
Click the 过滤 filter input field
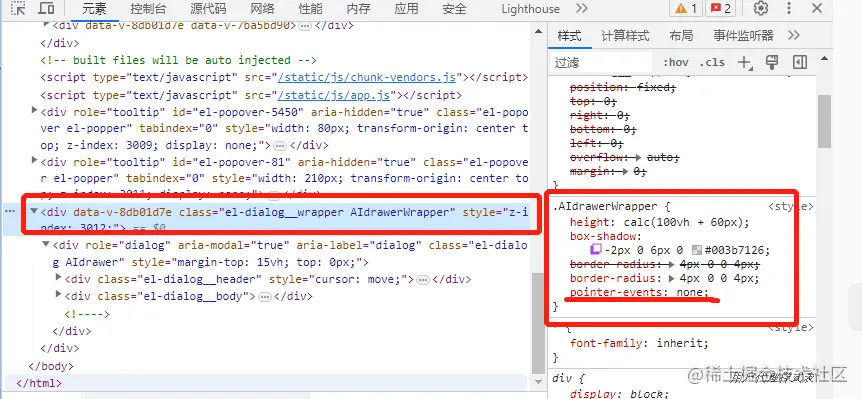601,63
